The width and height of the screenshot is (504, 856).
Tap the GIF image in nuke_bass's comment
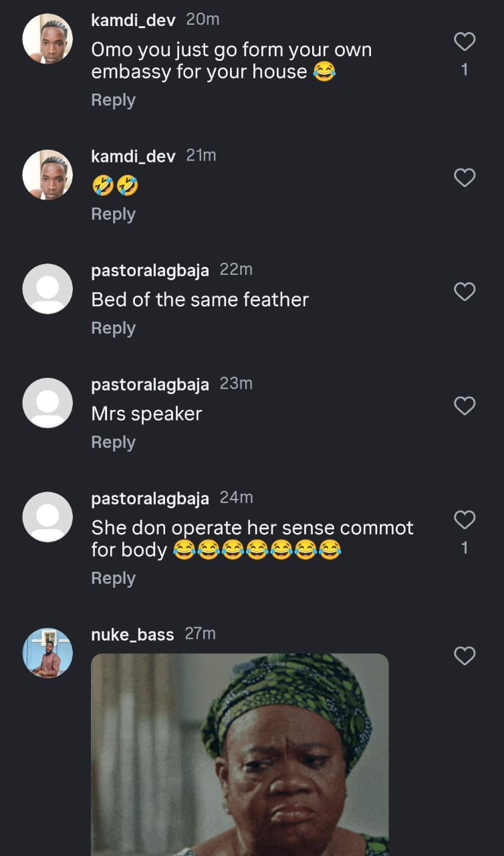coord(239,754)
